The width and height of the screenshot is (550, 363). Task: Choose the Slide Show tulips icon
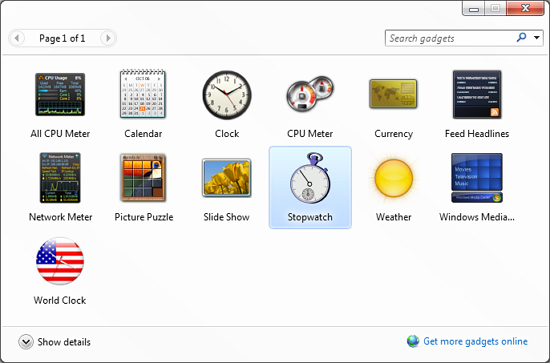227,177
